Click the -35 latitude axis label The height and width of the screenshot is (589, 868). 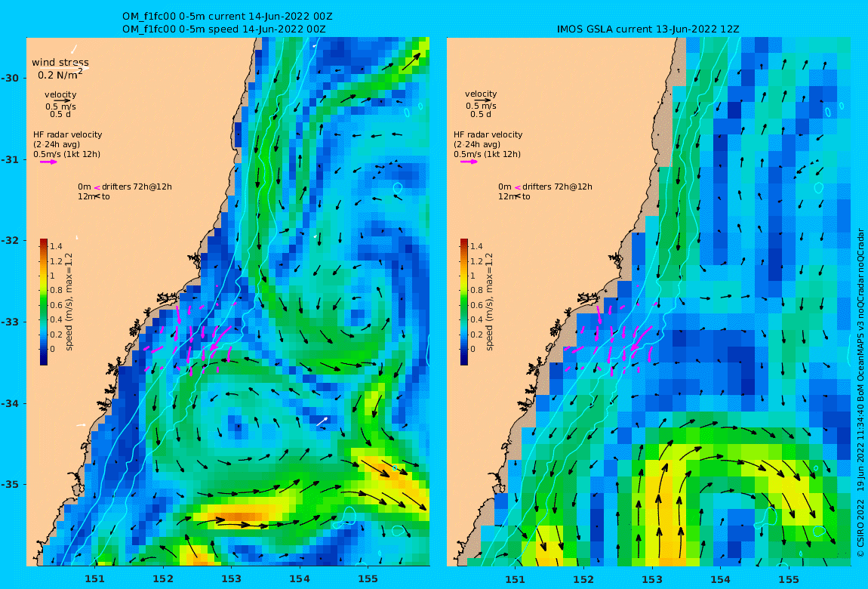point(10,485)
